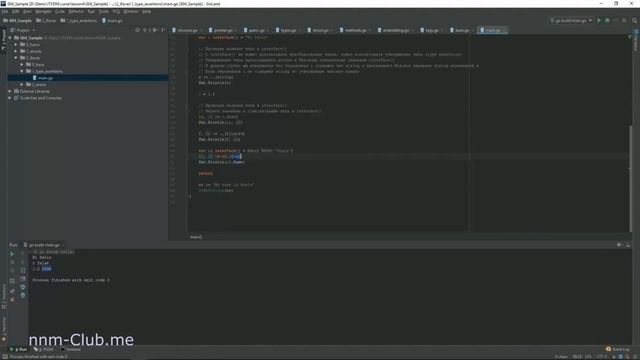
Task: Stop the process in the top toolbar
Action: [624, 20]
